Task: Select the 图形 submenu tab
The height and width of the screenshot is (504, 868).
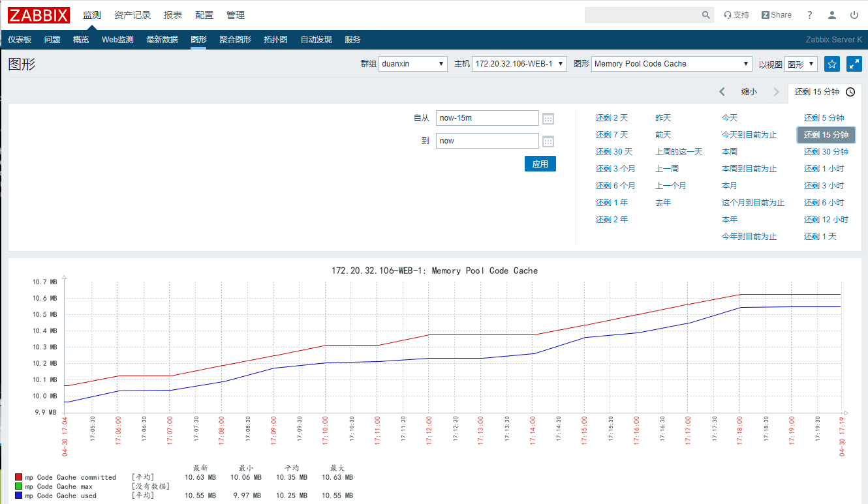Action: pos(198,40)
